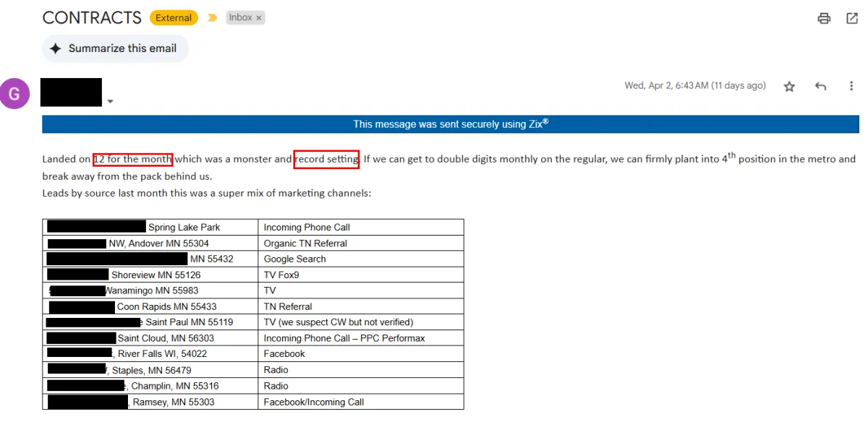868x422 pixels.
Task: Select the TV Fox9 cell
Action: click(x=361, y=275)
